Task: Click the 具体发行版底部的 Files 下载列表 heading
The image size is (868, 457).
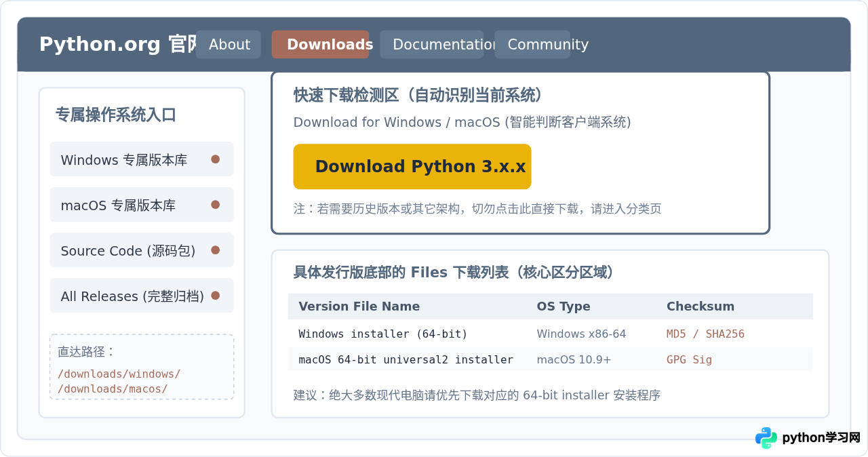Action: click(x=454, y=273)
